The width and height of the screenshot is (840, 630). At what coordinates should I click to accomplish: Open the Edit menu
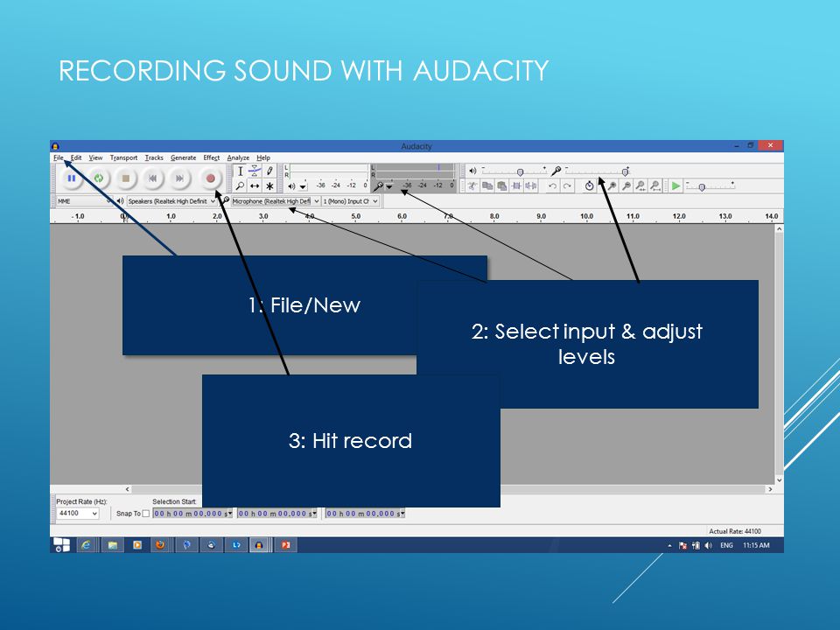[x=76, y=157]
